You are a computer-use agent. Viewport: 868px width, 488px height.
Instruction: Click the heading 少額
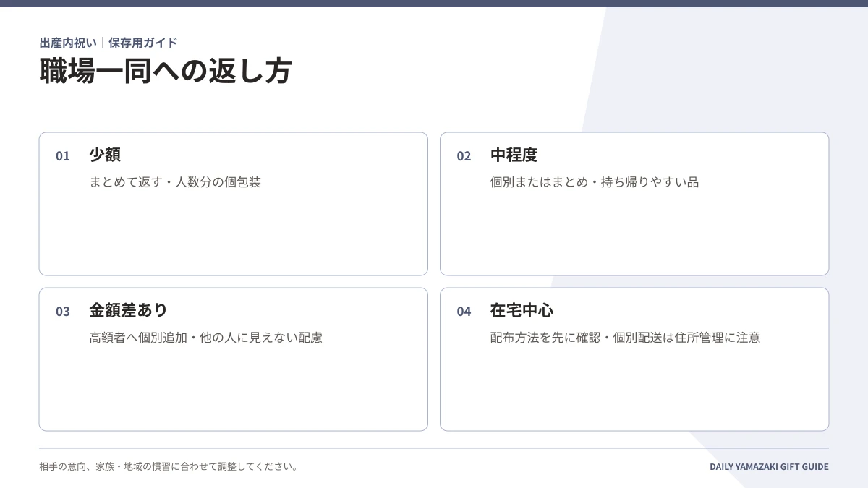[105, 155]
